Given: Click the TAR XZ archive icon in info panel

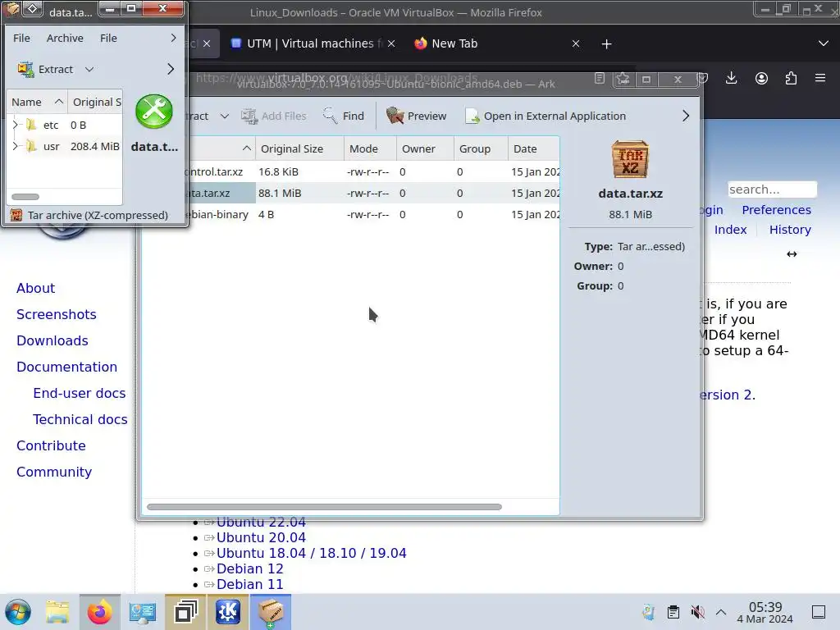Looking at the screenshot, I should (x=630, y=160).
